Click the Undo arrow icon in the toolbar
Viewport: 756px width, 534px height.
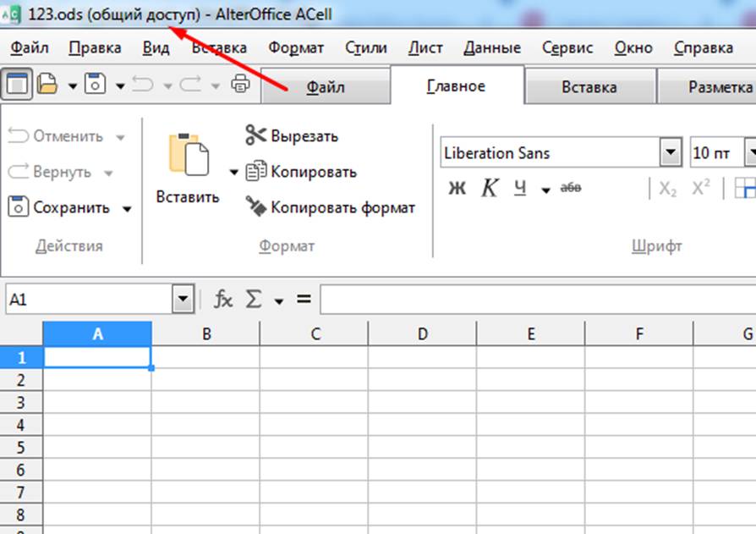(x=143, y=85)
